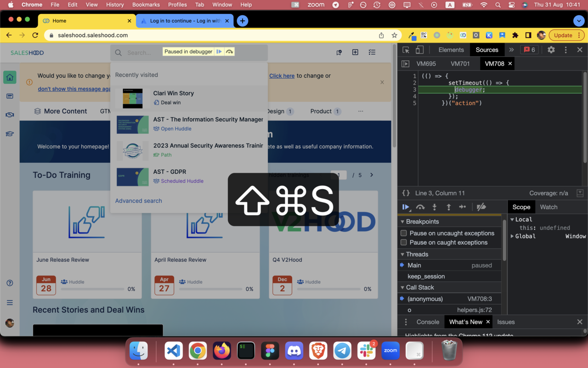
Task: Click the SalesHood search field
Action: (189, 52)
